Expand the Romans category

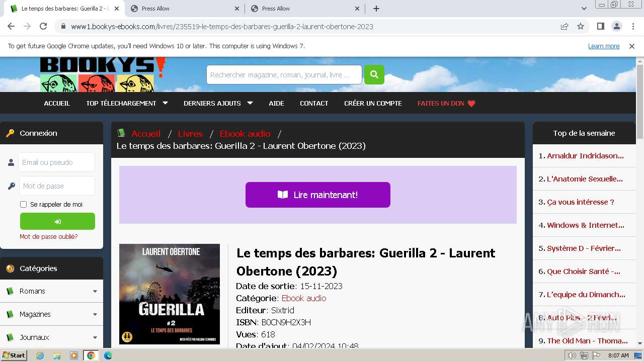95,291
